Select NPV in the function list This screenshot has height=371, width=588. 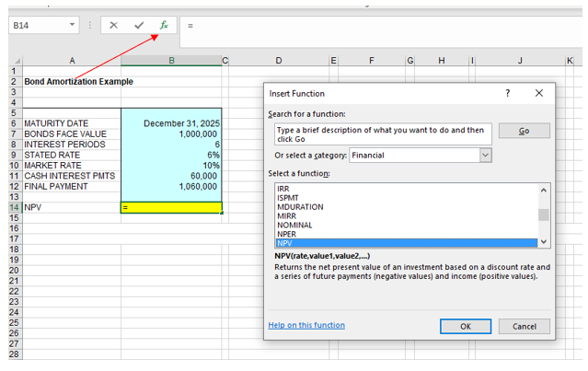(x=405, y=243)
